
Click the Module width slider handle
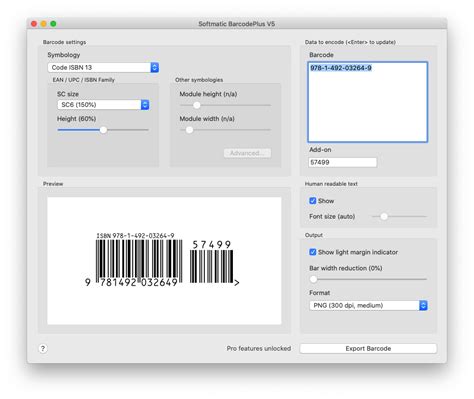pyautogui.click(x=189, y=130)
